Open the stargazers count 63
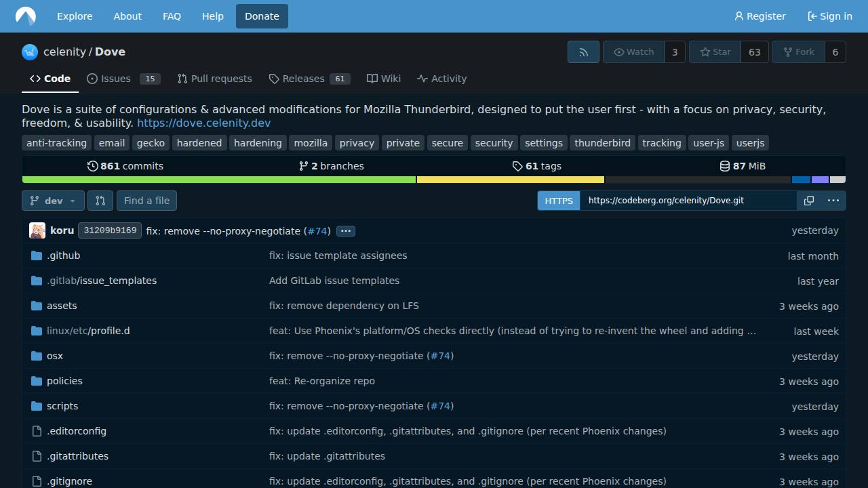Image resolution: width=868 pixels, height=488 pixels. click(x=754, y=52)
